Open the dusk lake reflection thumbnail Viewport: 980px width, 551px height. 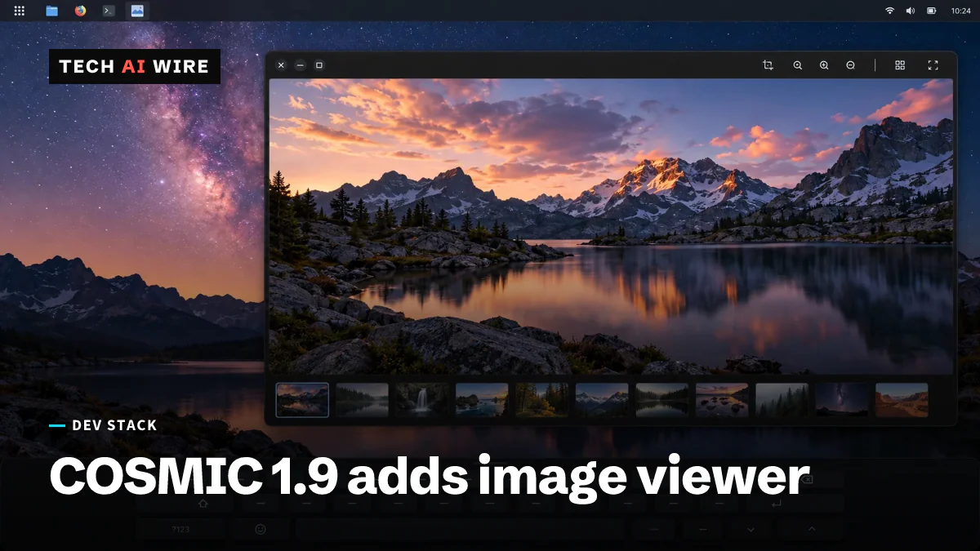(662, 400)
